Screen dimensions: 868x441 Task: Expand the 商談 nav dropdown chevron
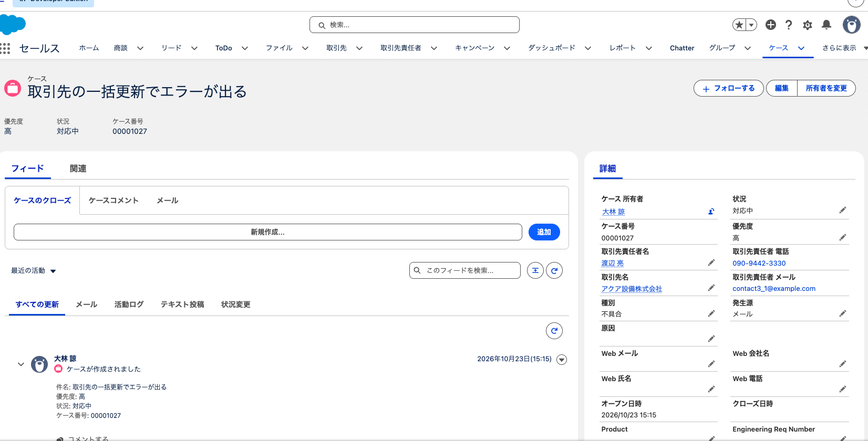(x=140, y=48)
